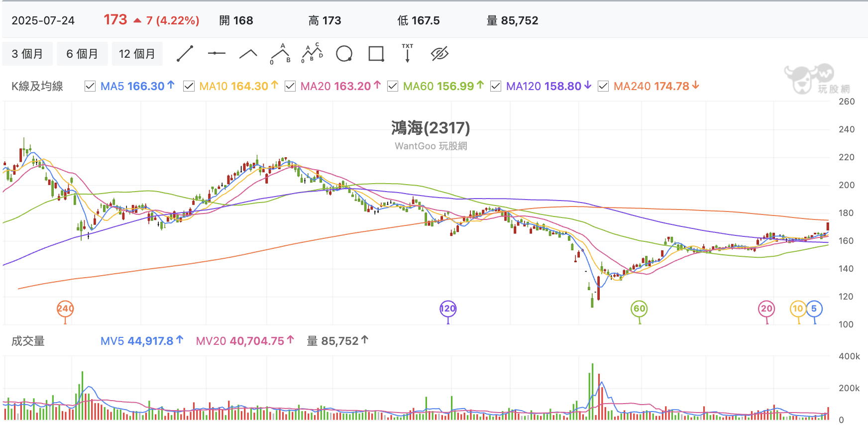The image size is (868, 425).
Task: Click the K線及均線 section label
Action: coord(37,86)
